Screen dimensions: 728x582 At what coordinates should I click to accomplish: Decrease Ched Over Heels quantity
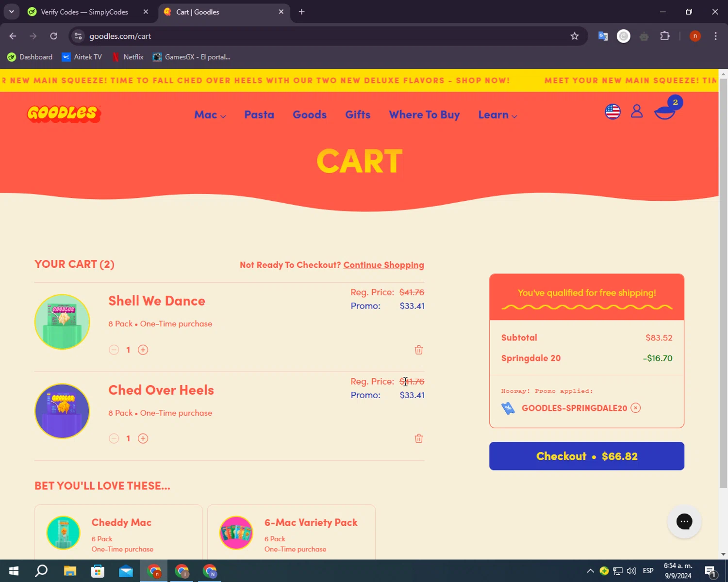tap(114, 438)
